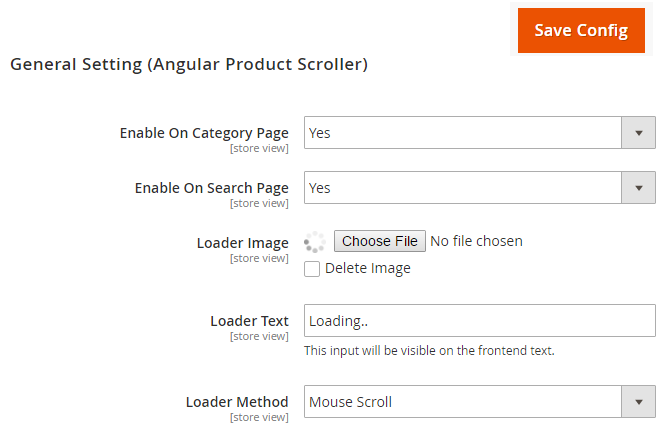The height and width of the screenshot is (428, 668).
Task: Click the 'Enable On Search Page' label
Action: (x=211, y=188)
